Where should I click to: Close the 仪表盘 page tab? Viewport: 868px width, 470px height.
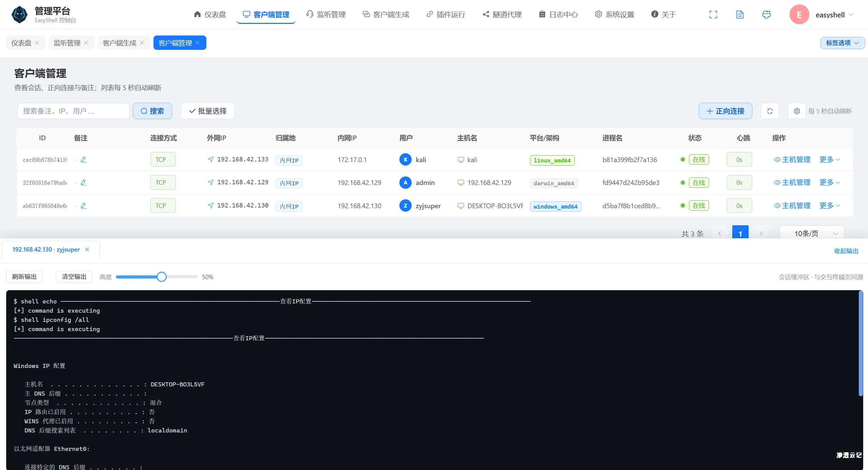37,43
